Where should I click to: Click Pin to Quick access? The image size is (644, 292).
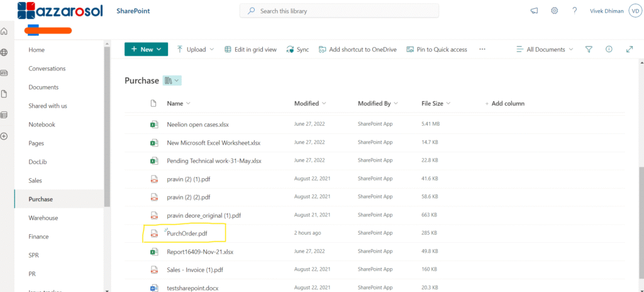click(x=437, y=49)
